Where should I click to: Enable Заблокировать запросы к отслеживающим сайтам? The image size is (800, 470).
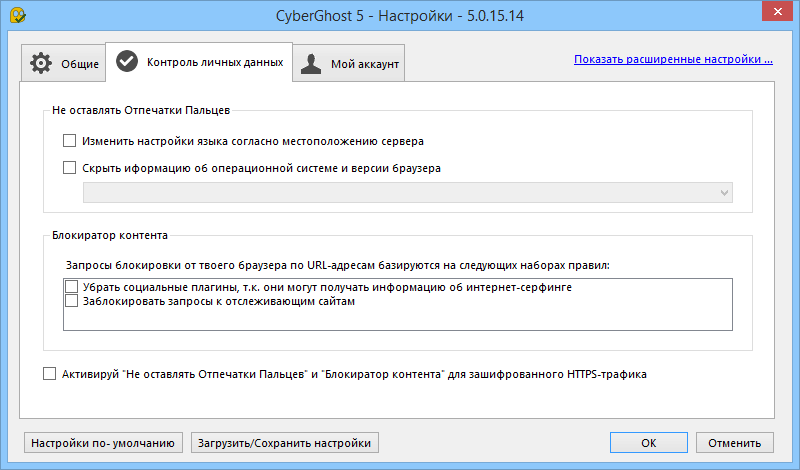point(71,301)
